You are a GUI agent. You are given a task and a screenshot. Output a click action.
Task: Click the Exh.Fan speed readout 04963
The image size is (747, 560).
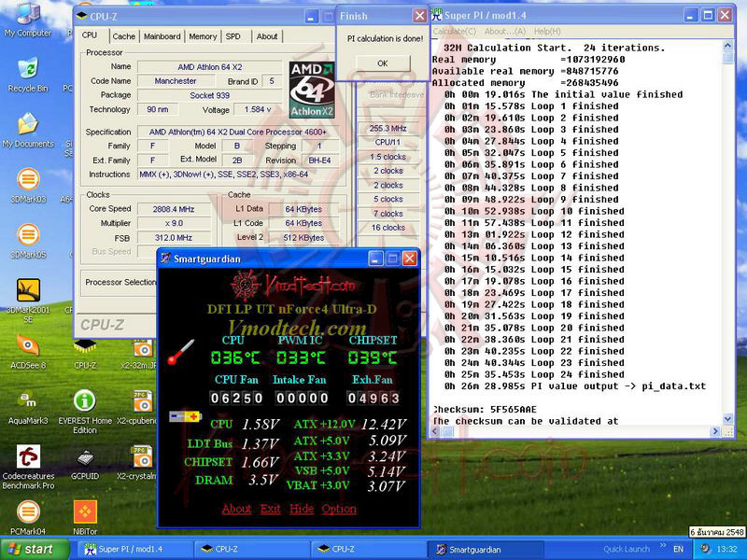(x=373, y=399)
